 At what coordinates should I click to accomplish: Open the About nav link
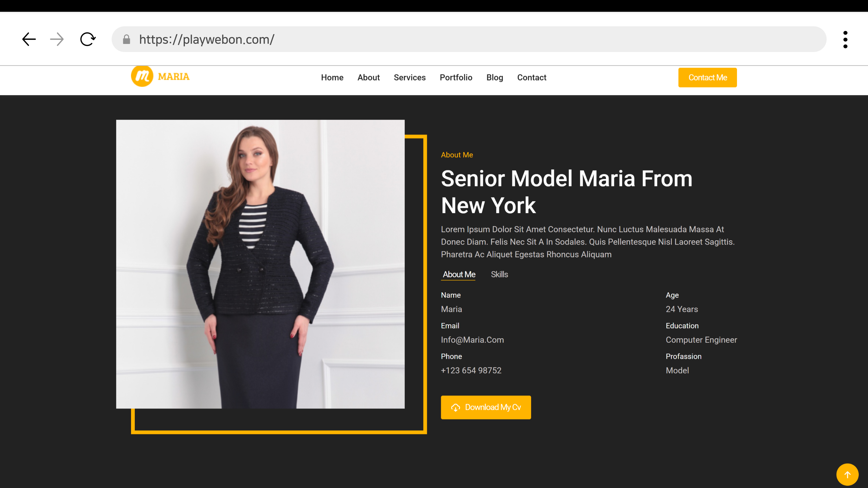(x=368, y=77)
